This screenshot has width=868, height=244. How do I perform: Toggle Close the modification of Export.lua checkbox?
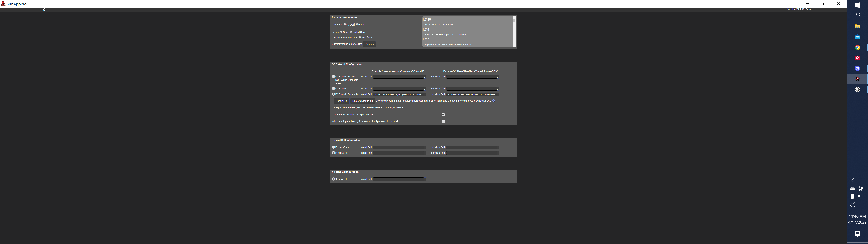(x=443, y=114)
